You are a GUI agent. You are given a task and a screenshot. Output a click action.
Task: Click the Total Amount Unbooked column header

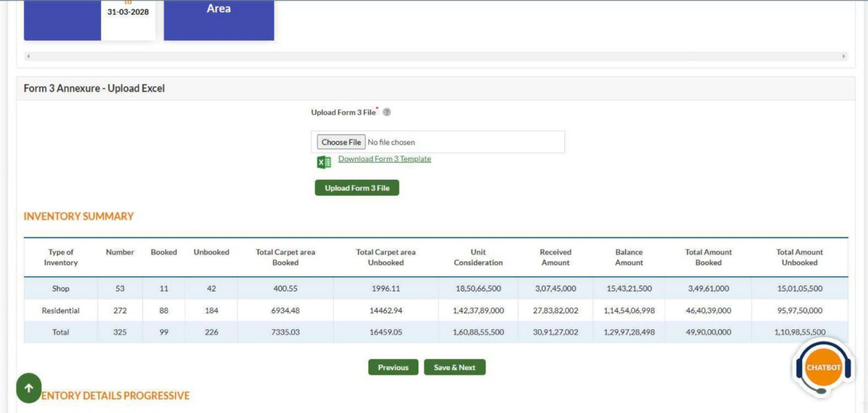pos(799,257)
